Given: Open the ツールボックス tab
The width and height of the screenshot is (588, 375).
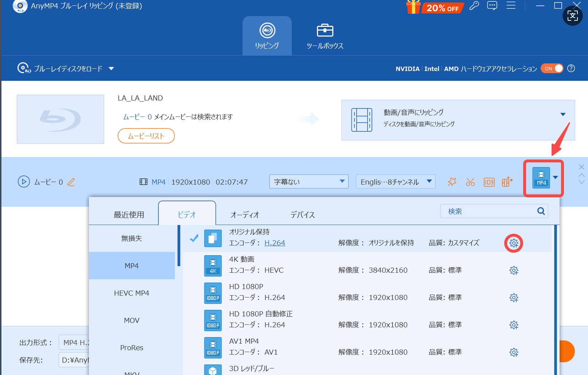Looking at the screenshot, I should click(325, 36).
